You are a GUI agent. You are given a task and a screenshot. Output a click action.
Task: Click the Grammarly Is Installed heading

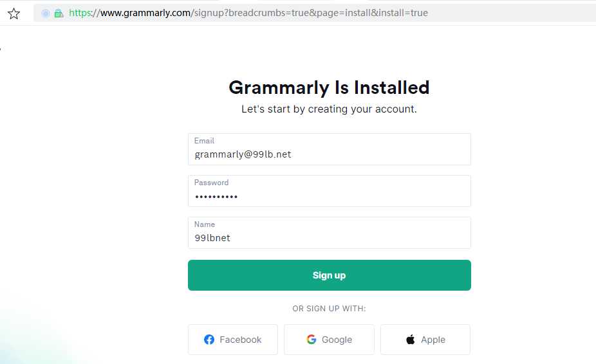click(329, 87)
